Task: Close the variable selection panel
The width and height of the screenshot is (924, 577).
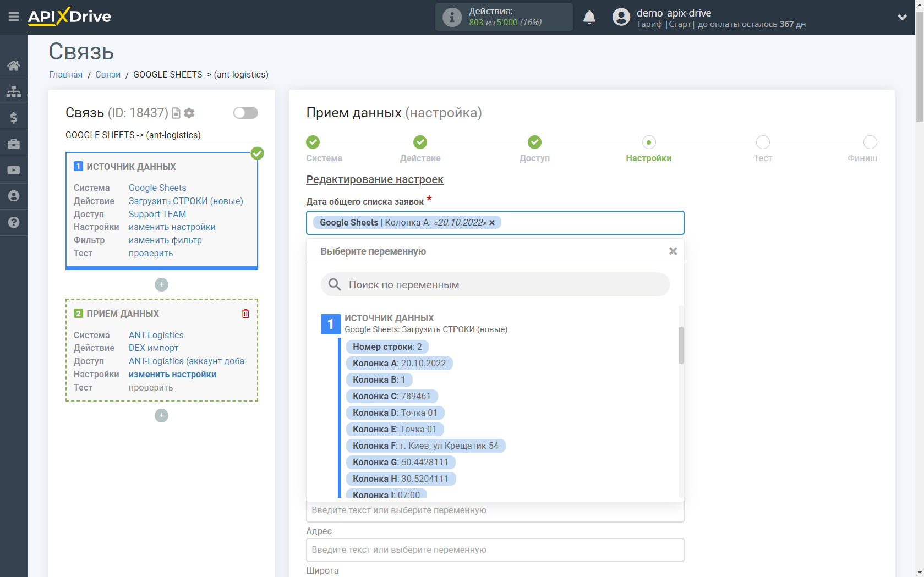Action: [673, 251]
